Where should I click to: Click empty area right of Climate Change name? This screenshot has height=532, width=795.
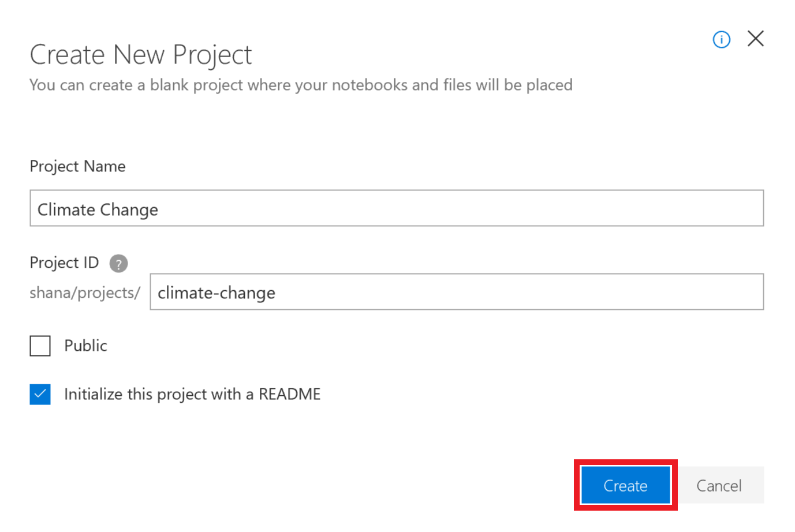coord(462,208)
